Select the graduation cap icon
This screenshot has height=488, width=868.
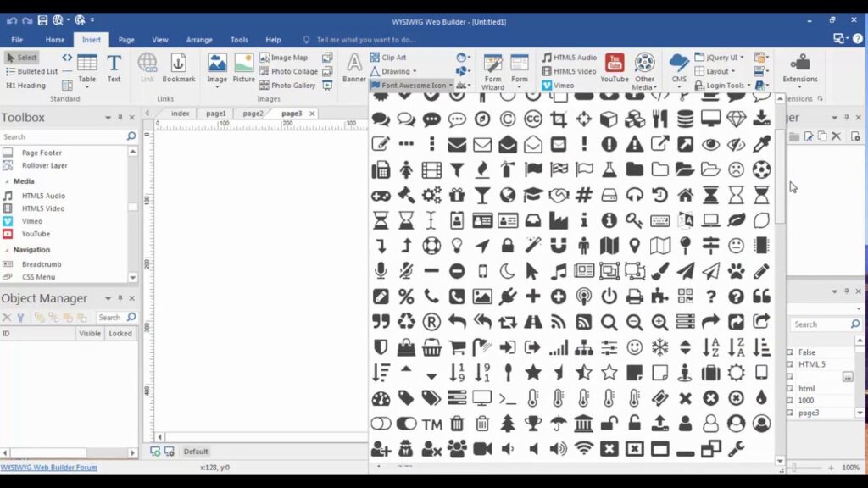point(533,195)
